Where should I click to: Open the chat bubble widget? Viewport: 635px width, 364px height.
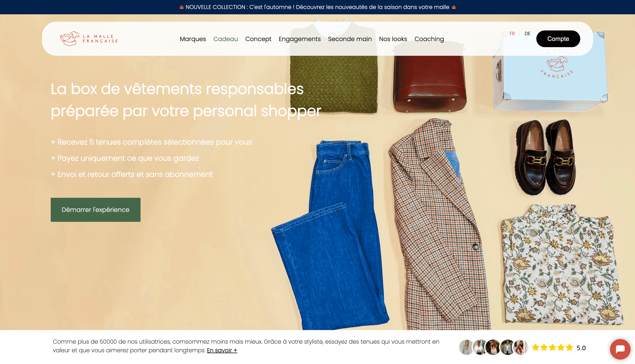click(620, 349)
